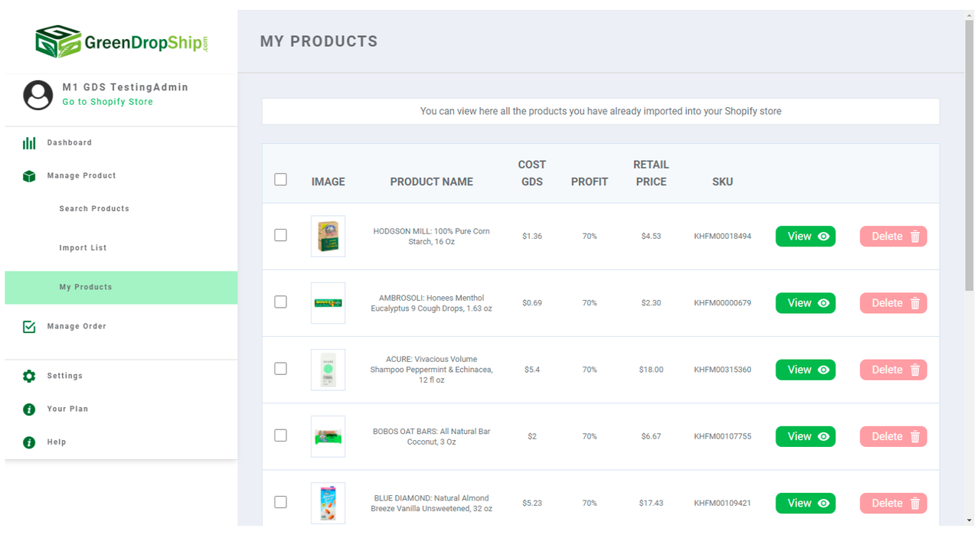The height and width of the screenshot is (551, 980).
Task: Open Manage Order using its checklist icon
Action: (29, 326)
